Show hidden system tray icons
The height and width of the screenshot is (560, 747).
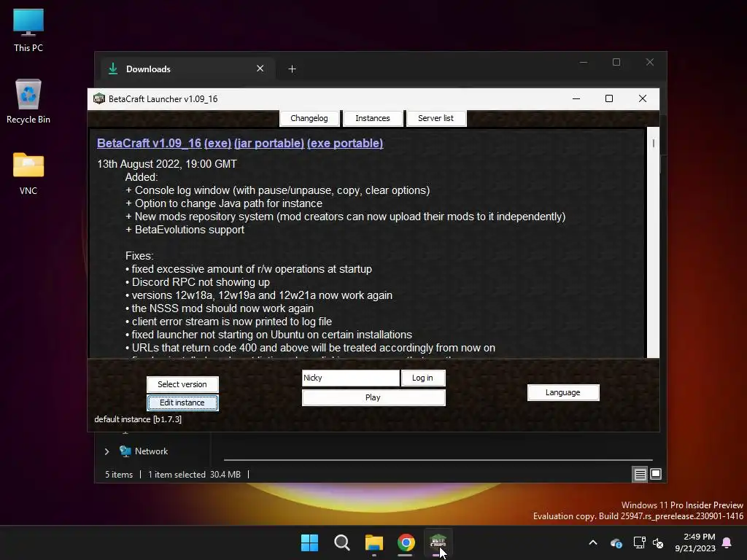(x=593, y=542)
